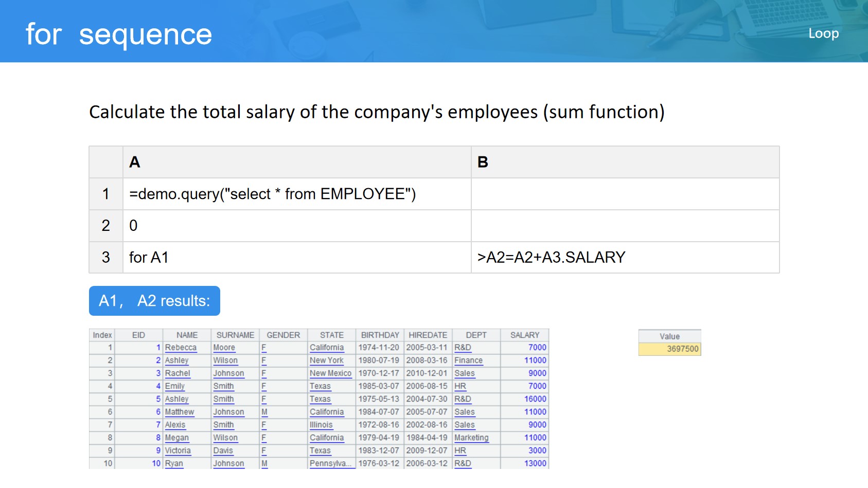Click the SURNAME column header
868x488 pixels.
coord(235,335)
